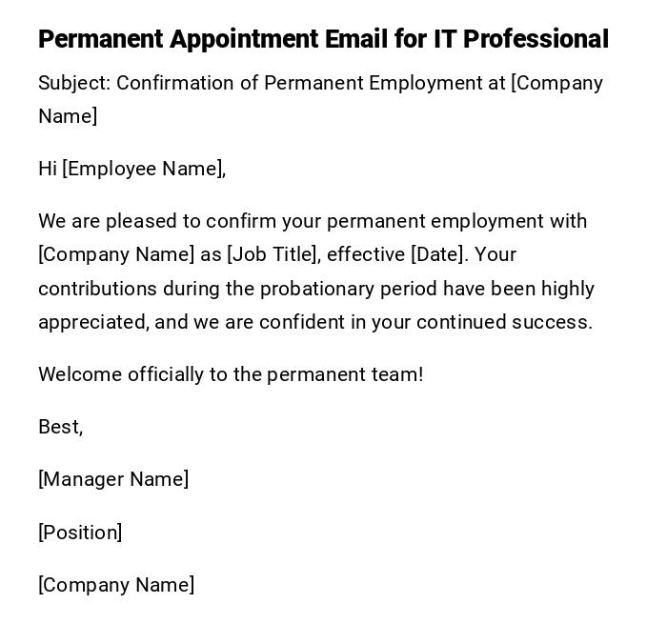This screenshot has height=644, width=667.
Task: Click the '[Date]' placeholder in the body
Action: click(x=438, y=254)
